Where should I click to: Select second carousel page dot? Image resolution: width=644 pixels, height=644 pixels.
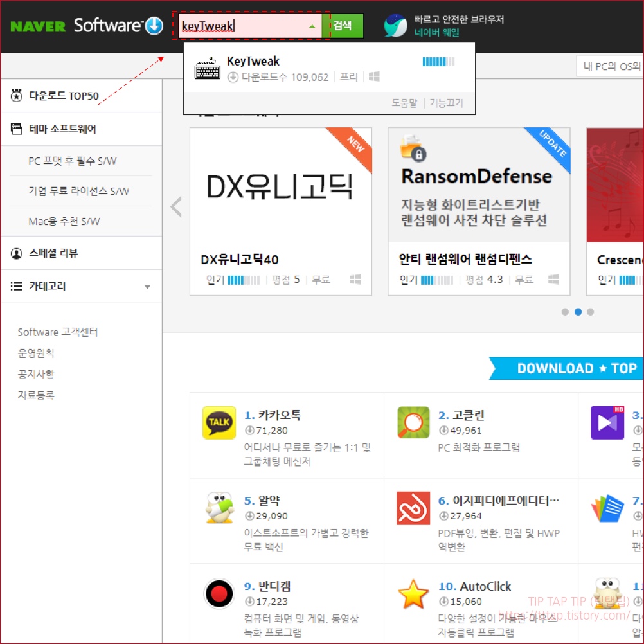click(x=578, y=312)
